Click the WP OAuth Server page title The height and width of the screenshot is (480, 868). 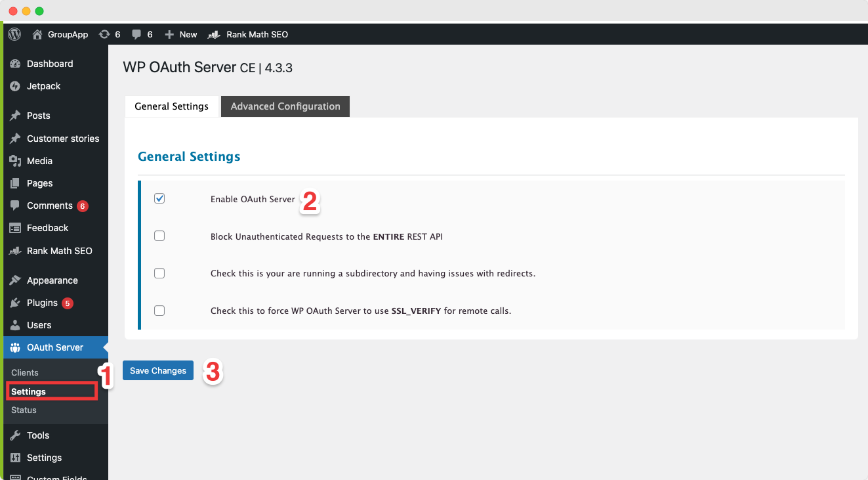click(x=208, y=67)
